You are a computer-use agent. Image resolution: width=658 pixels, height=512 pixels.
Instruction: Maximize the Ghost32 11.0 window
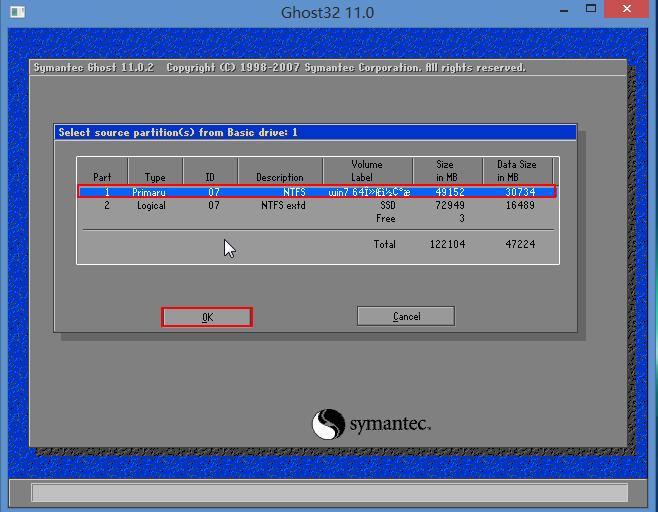[591, 9]
